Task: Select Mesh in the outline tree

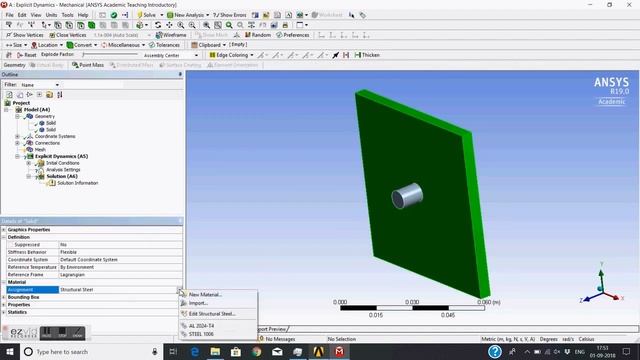Action: [x=40, y=150]
